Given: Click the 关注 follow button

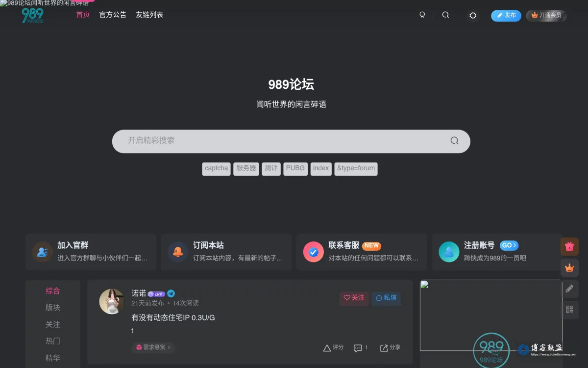Looking at the screenshot, I should coord(354,298).
